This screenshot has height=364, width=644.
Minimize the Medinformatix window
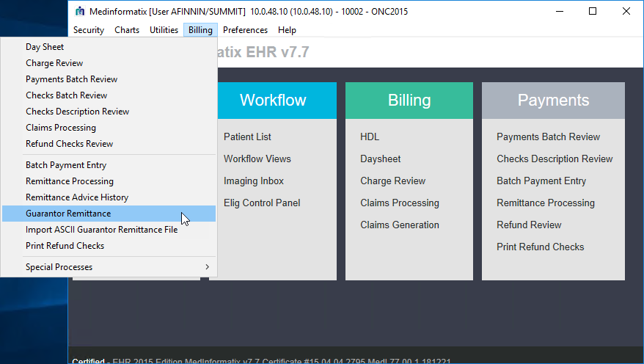560,11
